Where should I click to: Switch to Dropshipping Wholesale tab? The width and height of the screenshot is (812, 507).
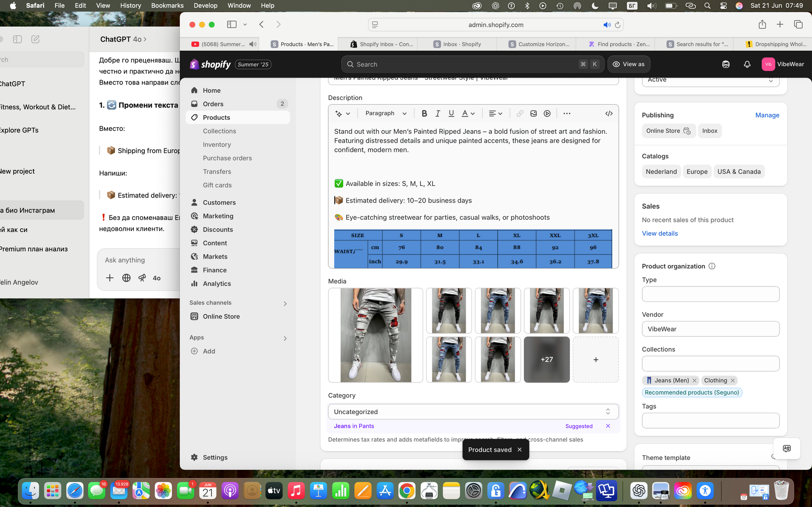pyautogui.click(x=776, y=44)
